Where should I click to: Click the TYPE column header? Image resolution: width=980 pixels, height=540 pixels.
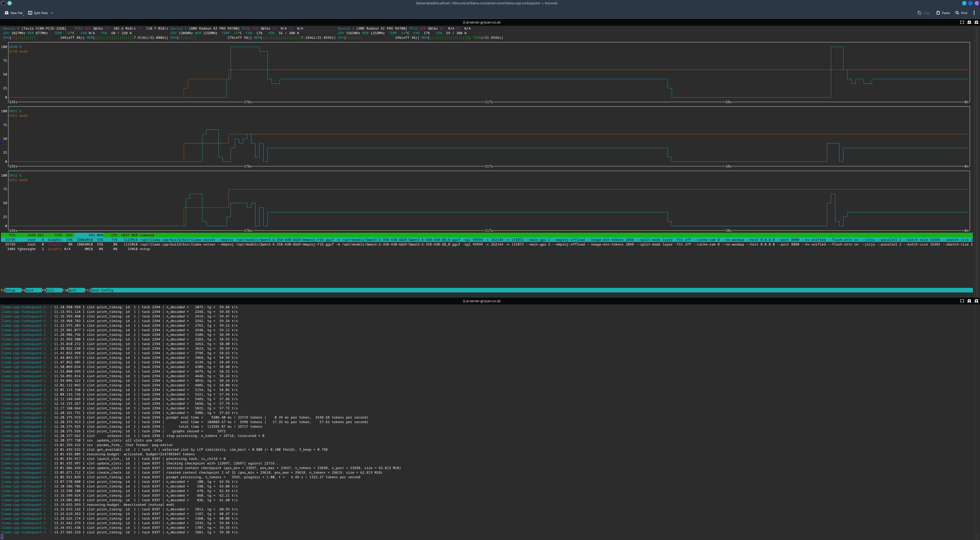point(58,235)
